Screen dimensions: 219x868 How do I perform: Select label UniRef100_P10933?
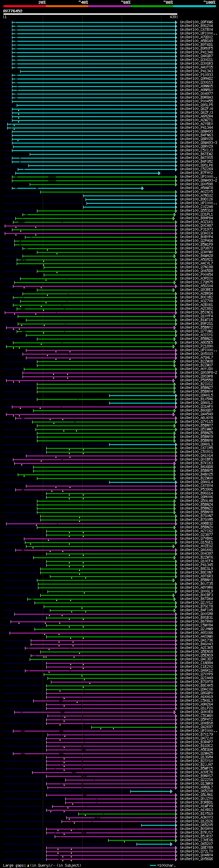click(x=196, y=75)
